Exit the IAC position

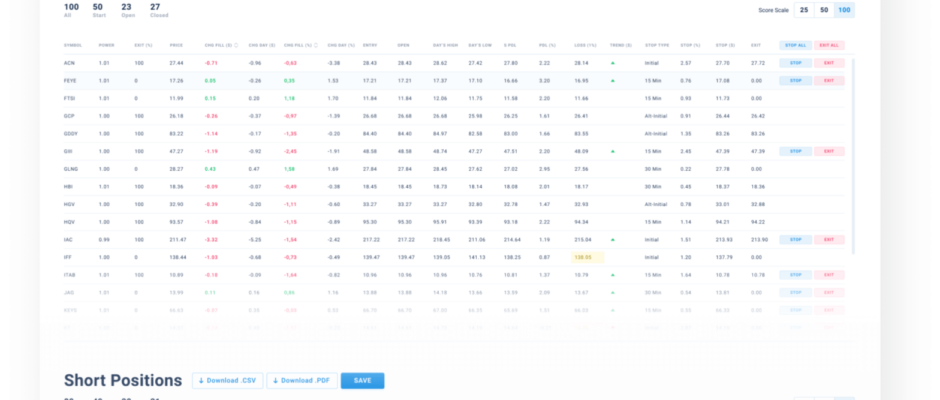pos(829,239)
